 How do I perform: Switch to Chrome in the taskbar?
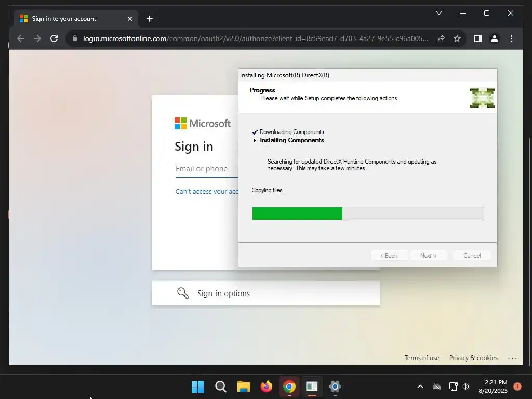point(289,387)
